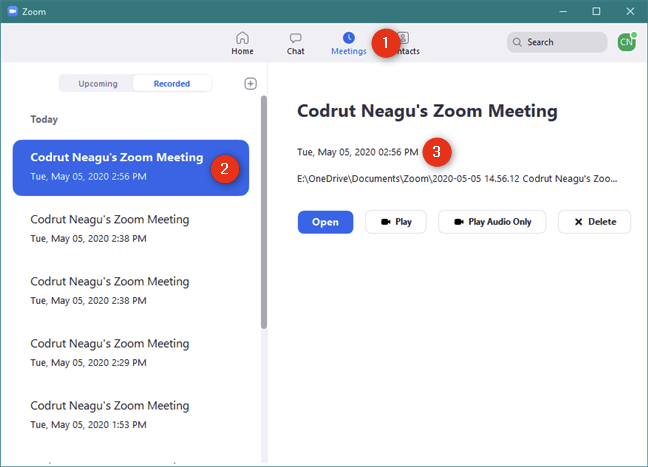Viewport: 648px width, 467px height.
Task: Close the Zoom window
Action: pyautogui.click(x=630, y=11)
